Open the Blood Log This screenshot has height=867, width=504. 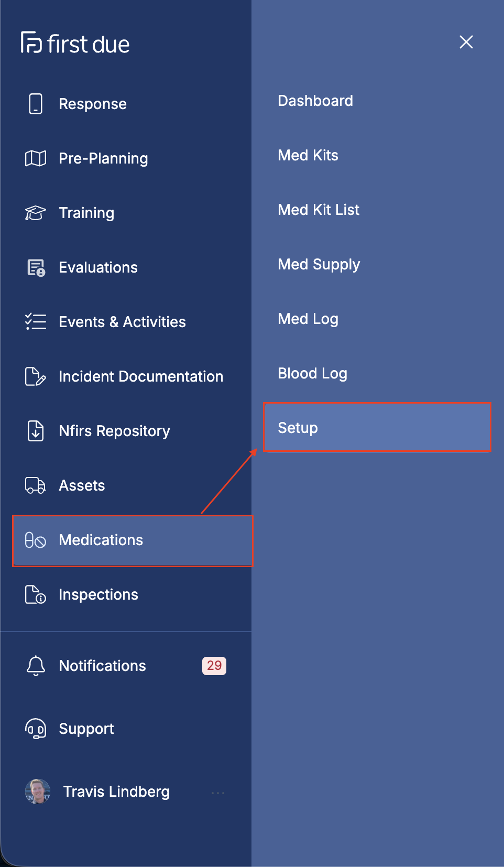[313, 373]
